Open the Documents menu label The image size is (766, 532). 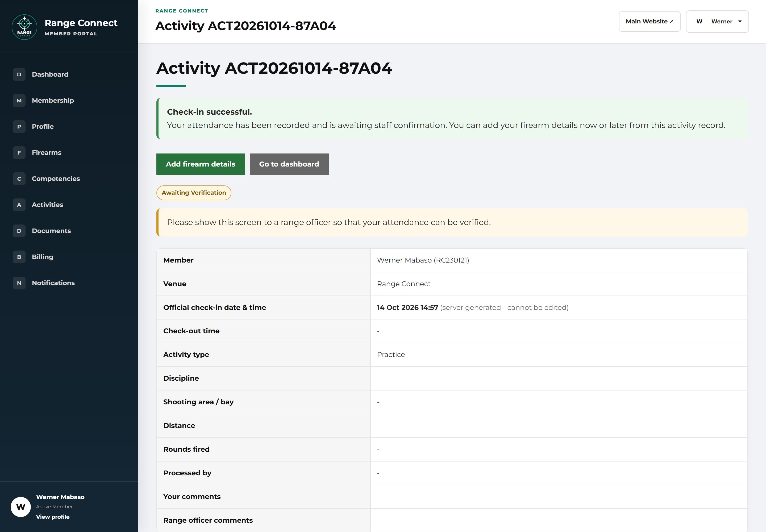51,231
